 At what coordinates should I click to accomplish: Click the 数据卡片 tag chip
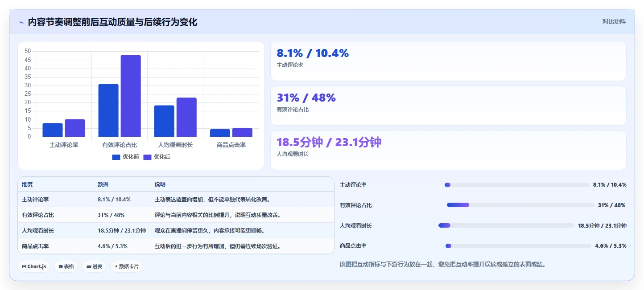click(x=127, y=266)
